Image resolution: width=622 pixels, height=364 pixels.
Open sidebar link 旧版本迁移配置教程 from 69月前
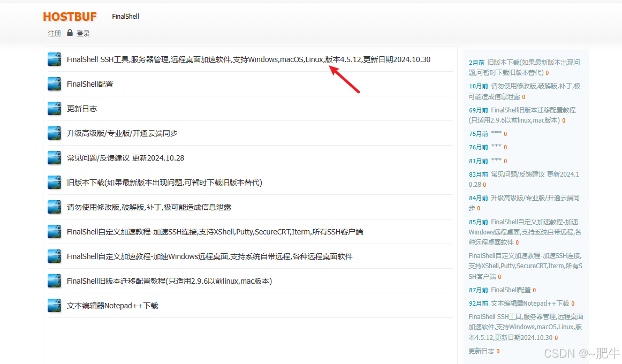pyautogui.click(x=522, y=115)
